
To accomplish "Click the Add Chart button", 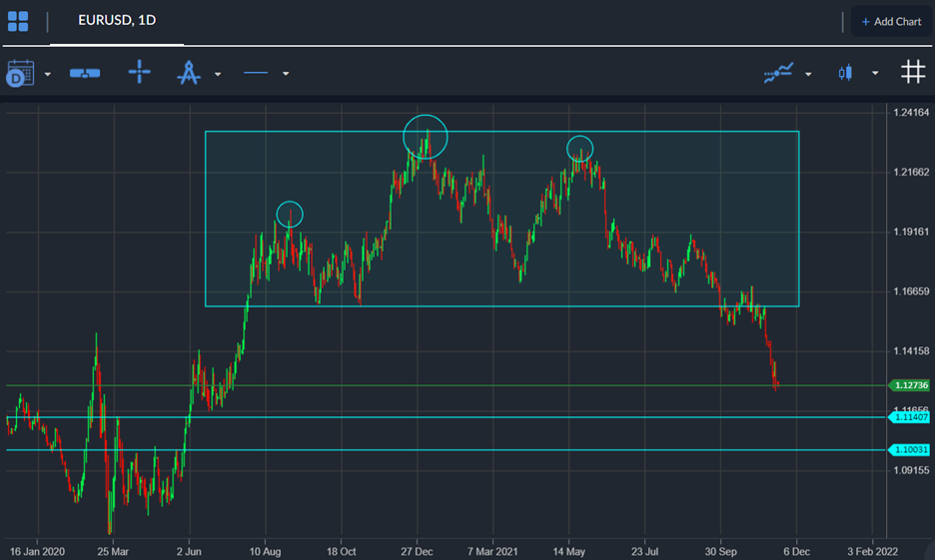I will coord(891,21).
